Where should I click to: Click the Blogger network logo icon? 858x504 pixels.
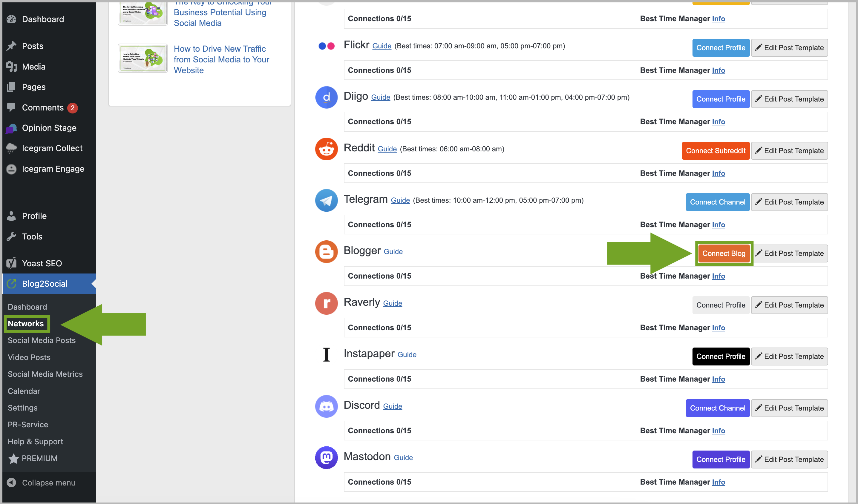pos(326,252)
